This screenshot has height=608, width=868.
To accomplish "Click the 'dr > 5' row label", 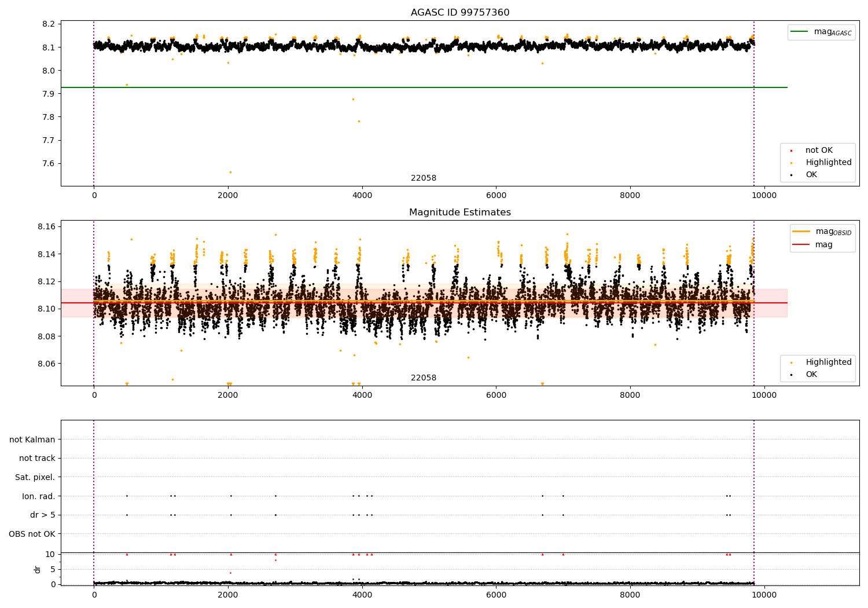I will click(x=43, y=515).
